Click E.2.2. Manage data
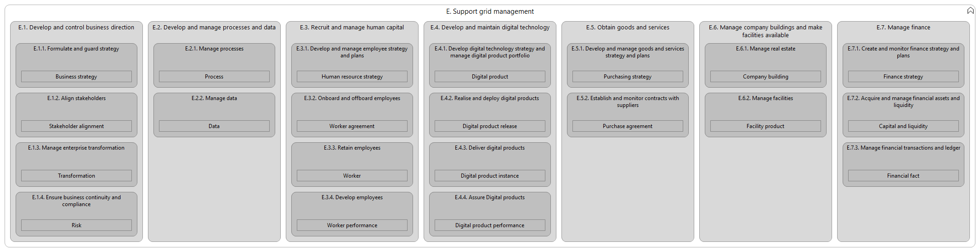This screenshot has height=252, width=980. tap(214, 98)
